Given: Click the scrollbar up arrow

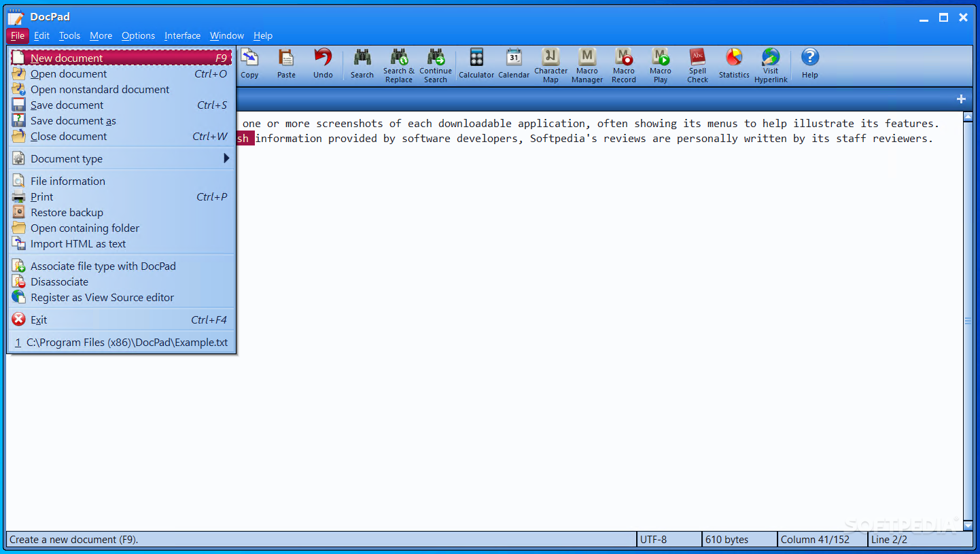Looking at the screenshot, I should (x=968, y=118).
